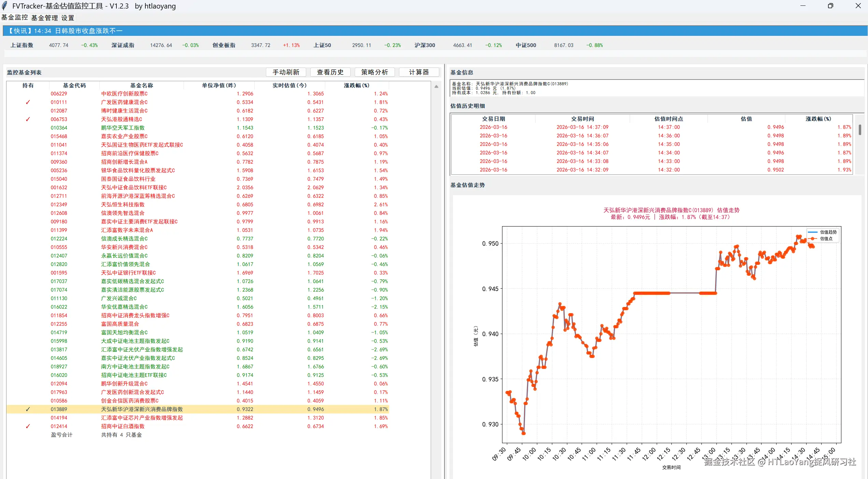Click the FVTracker feather app icon
This screenshot has width=868, height=479.
click(x=4, y=6)
